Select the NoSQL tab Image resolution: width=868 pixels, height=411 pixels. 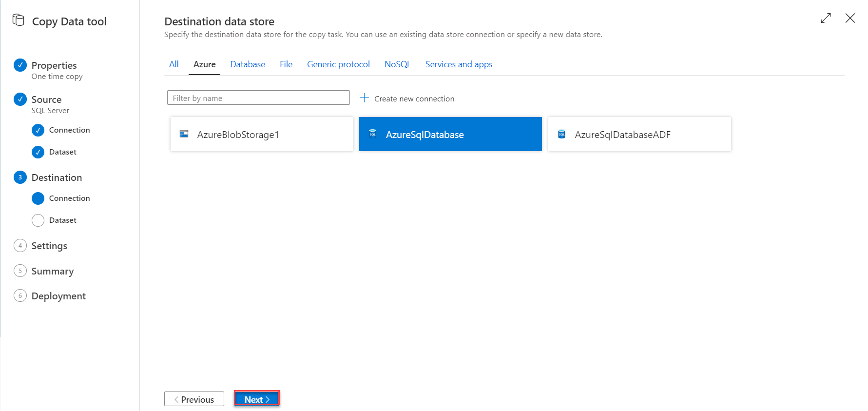point(398,64)
